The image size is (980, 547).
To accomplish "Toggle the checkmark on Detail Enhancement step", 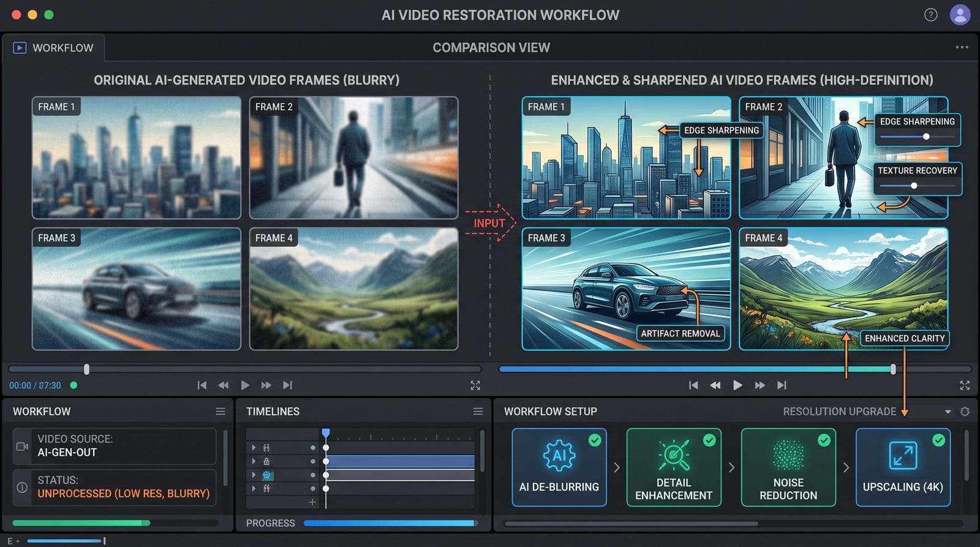I will pos(709,440).
